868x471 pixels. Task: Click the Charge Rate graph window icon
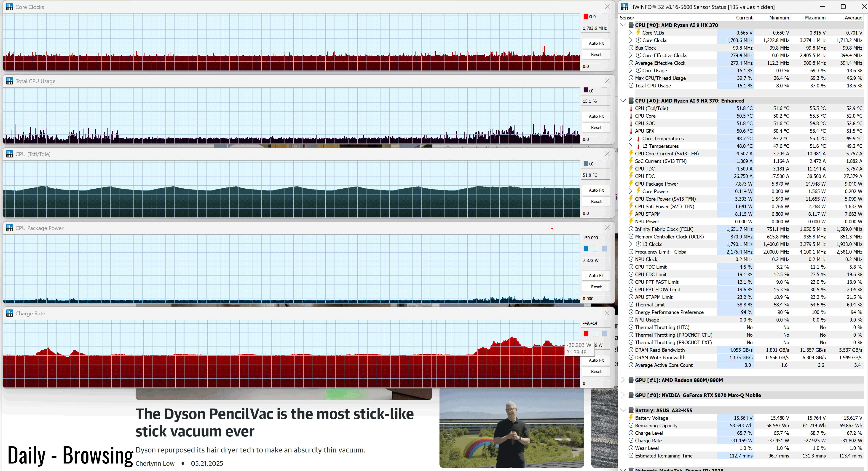coord(9,313)
